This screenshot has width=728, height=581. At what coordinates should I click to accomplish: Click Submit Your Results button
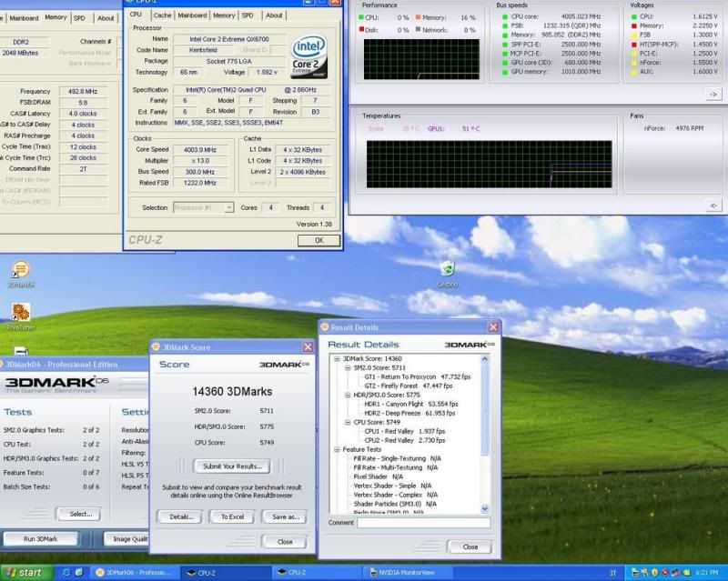click(232, 466)
